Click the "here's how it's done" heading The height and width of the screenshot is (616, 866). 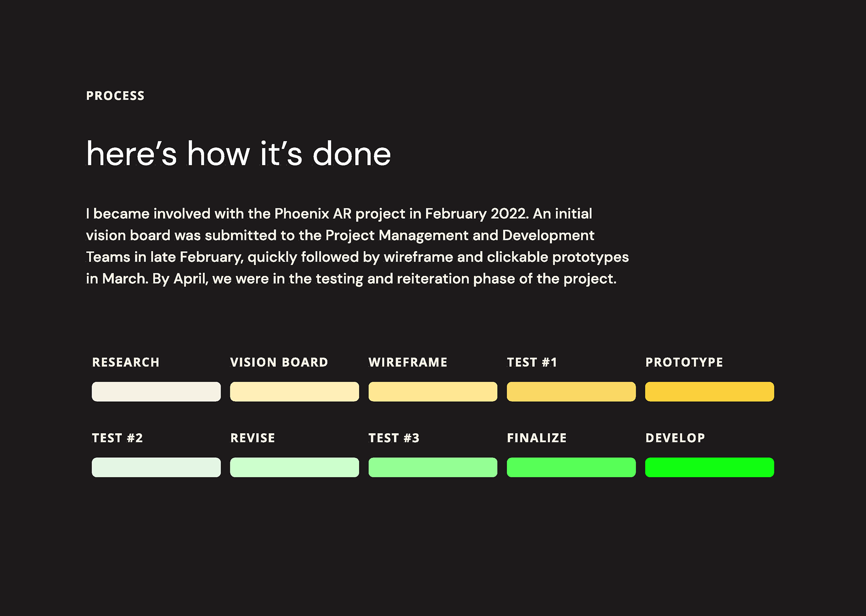pos(239,154)
